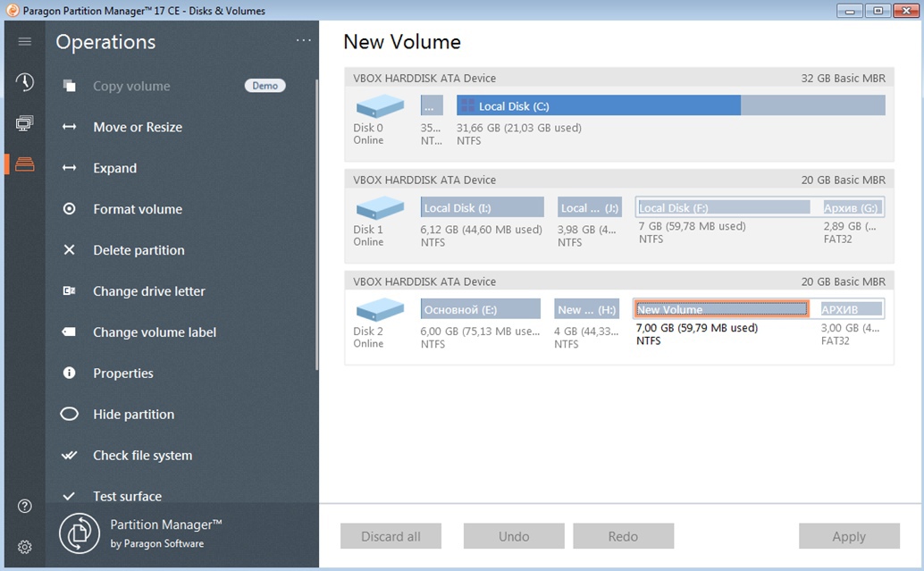Click the Change volume label tag icon
Screen dimensions: 924x571
coord(70,332)
